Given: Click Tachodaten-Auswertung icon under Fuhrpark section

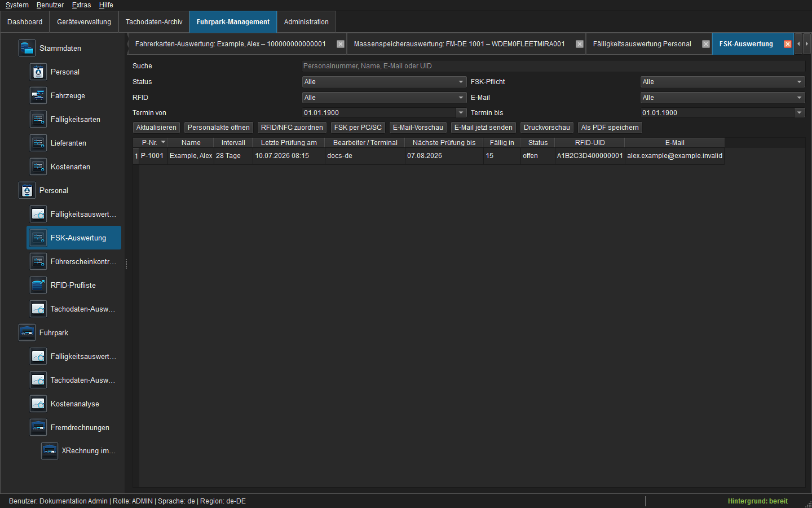Looking at the screenshot, I should point(38,380).
